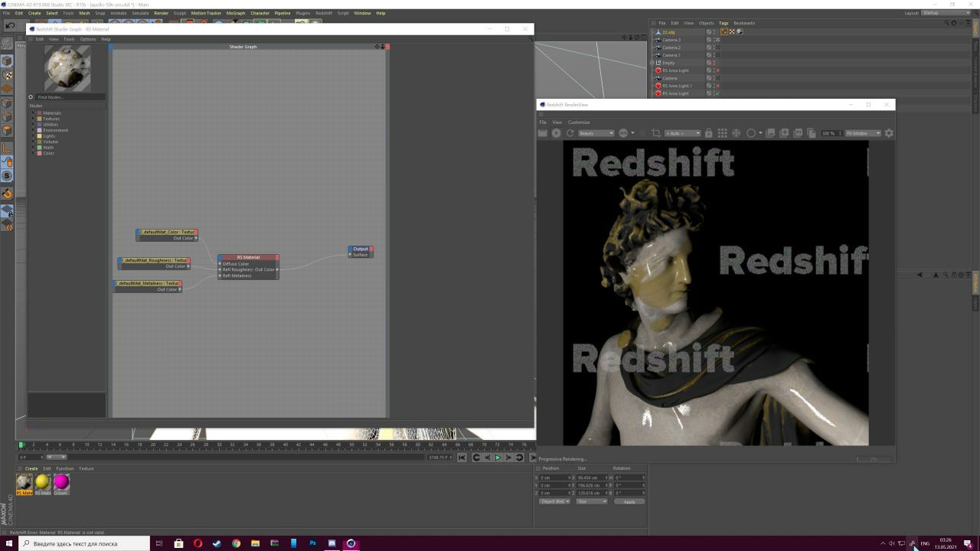This screenshot has height=551, width=980.
Task: Open the Layout Startup dropdown
Action: [946, 13]
